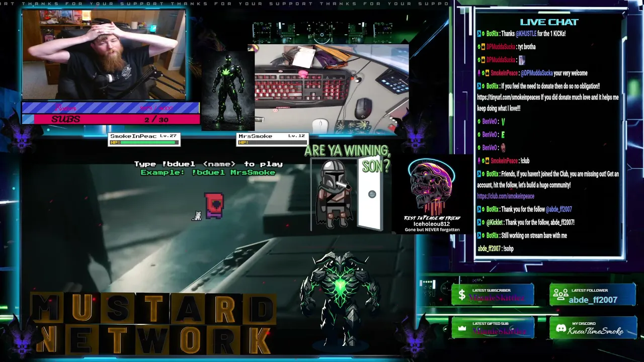Click the 'Example: !bduel MrsSmoke' text
The width and height of the screenshot is (644, 362).
coord(208,172)
